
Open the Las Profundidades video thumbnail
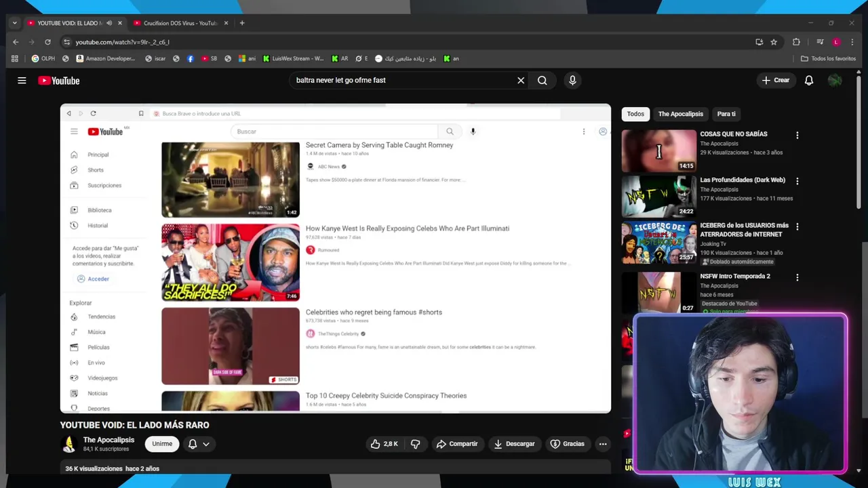[659, 197]
